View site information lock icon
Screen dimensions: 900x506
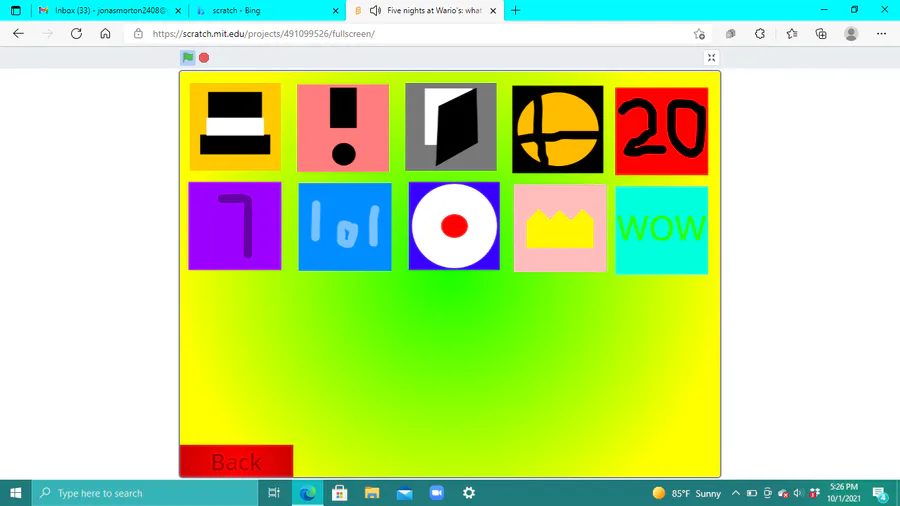tap(138, 34)
